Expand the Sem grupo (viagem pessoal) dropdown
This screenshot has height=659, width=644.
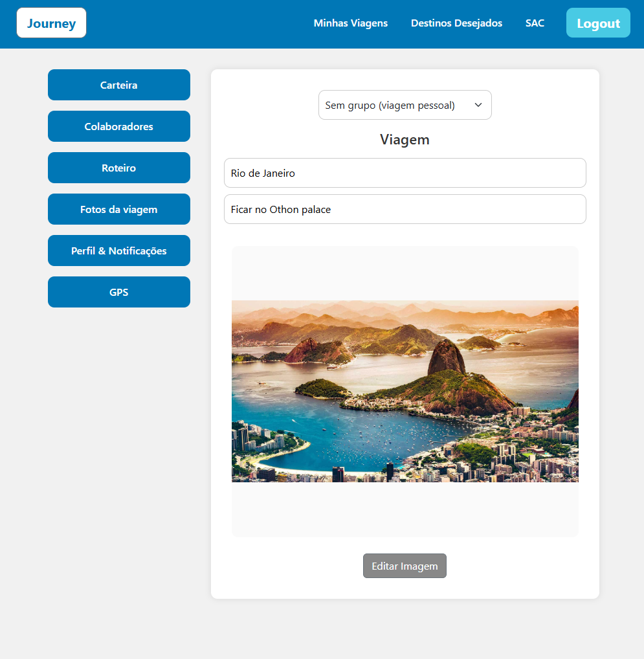click(395, 105)
